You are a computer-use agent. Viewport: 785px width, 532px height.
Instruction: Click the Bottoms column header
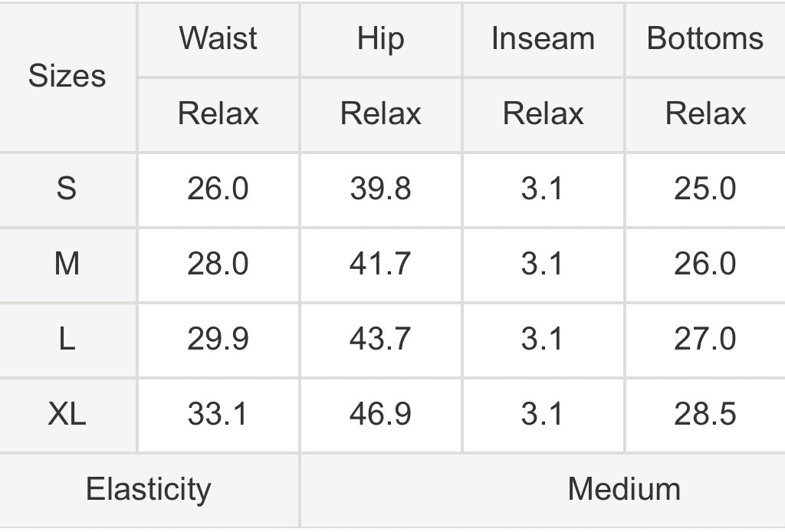pos(705,38)
